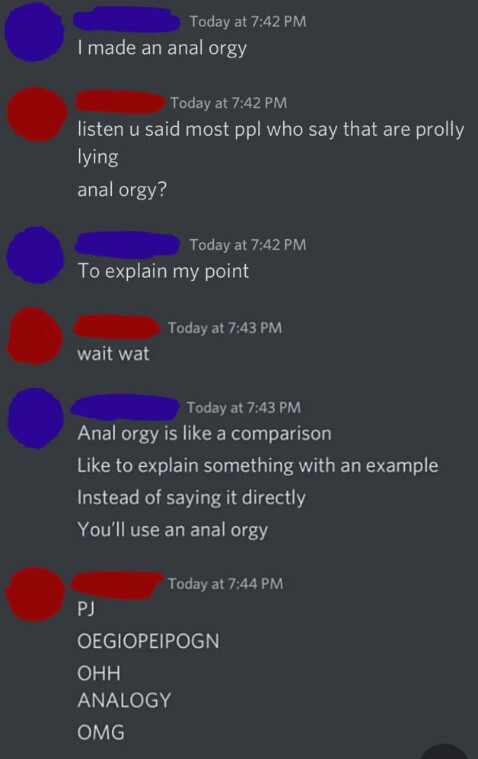Click the red avatar beside "wait wat"
The width and height of the screenshot is (478, 759).
tap(35, 336)
